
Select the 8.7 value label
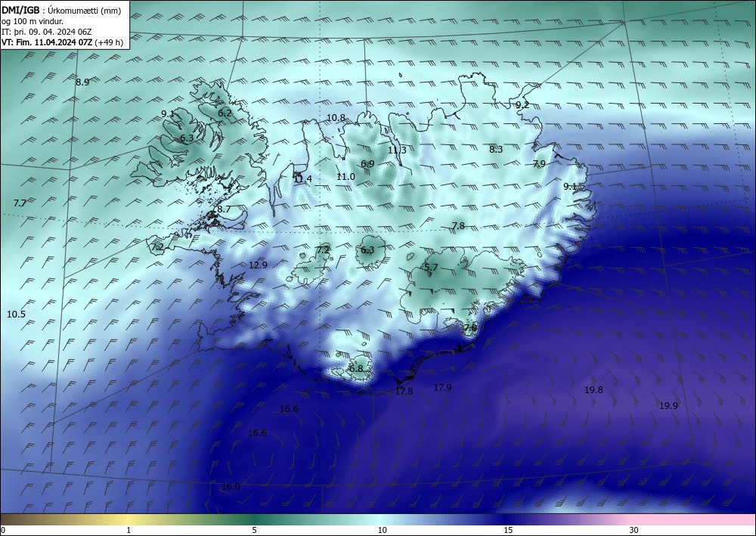pos(224,209)
